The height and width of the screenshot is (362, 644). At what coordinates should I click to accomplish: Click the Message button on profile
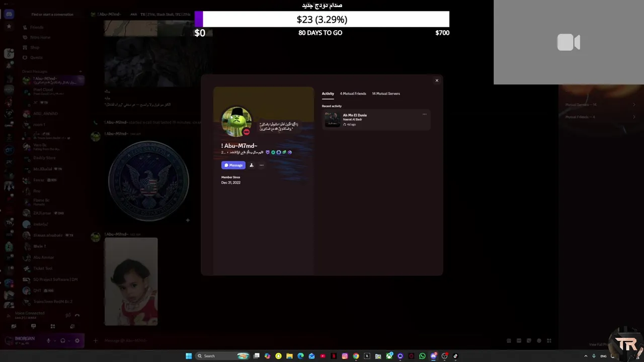(x=233, y=165)
